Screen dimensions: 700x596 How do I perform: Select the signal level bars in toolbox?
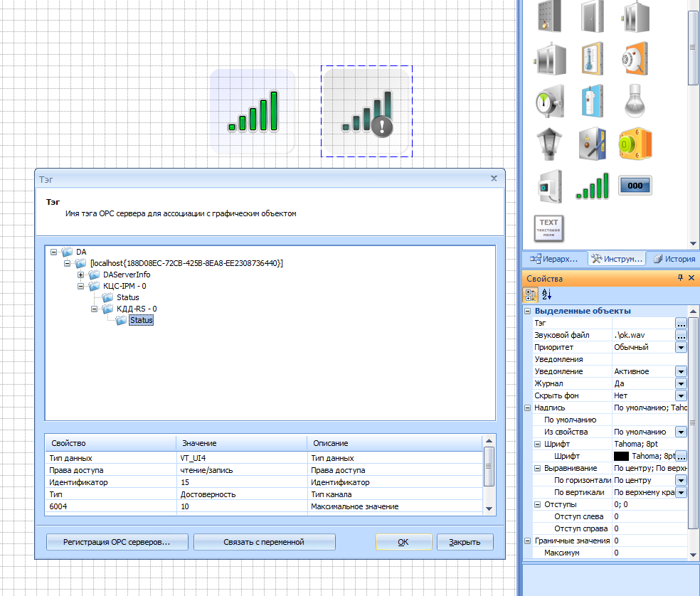click(x=592, y=186)
